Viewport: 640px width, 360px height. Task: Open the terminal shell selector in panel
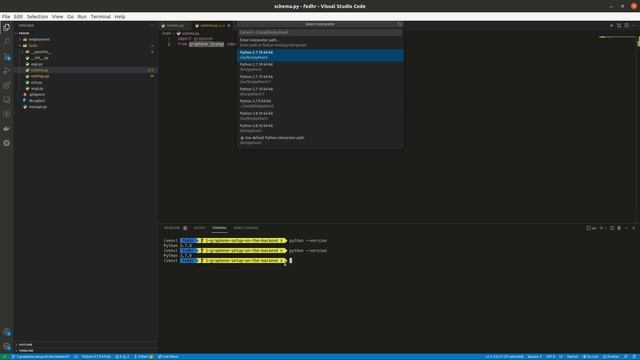coord(591,228)
